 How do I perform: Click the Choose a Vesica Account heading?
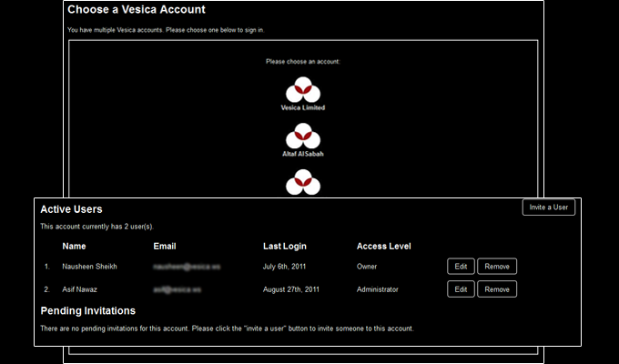click(x=137, y=9)
